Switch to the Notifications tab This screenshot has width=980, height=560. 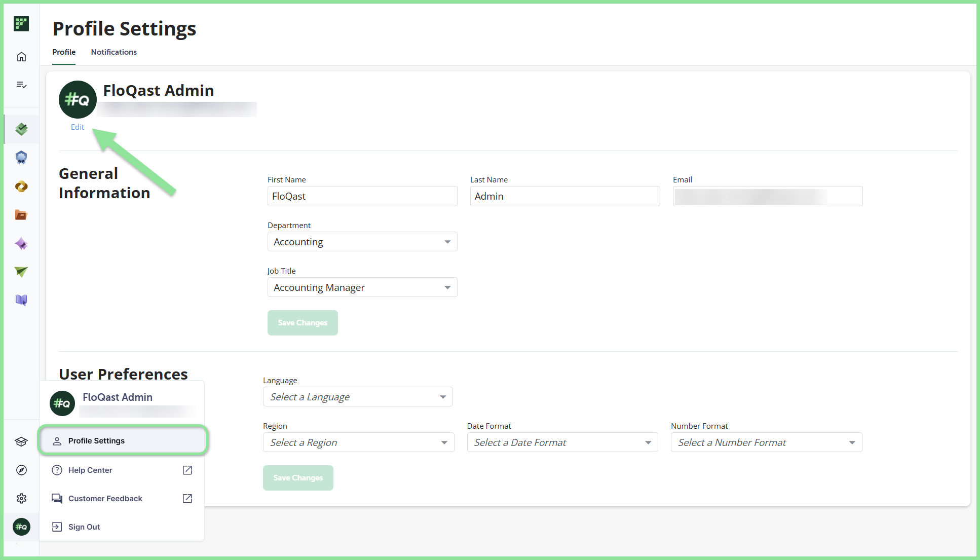(x=114, y=52)
